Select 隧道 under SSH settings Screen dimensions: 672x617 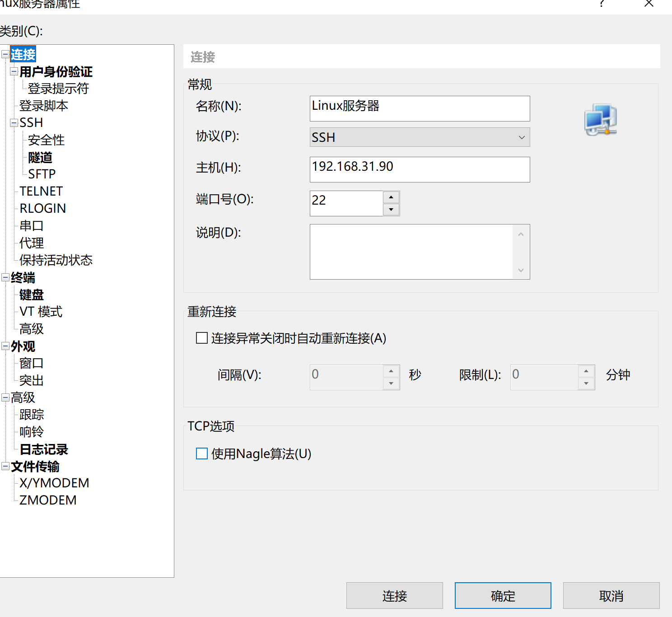pyautogui.click(x=39, y=157)
